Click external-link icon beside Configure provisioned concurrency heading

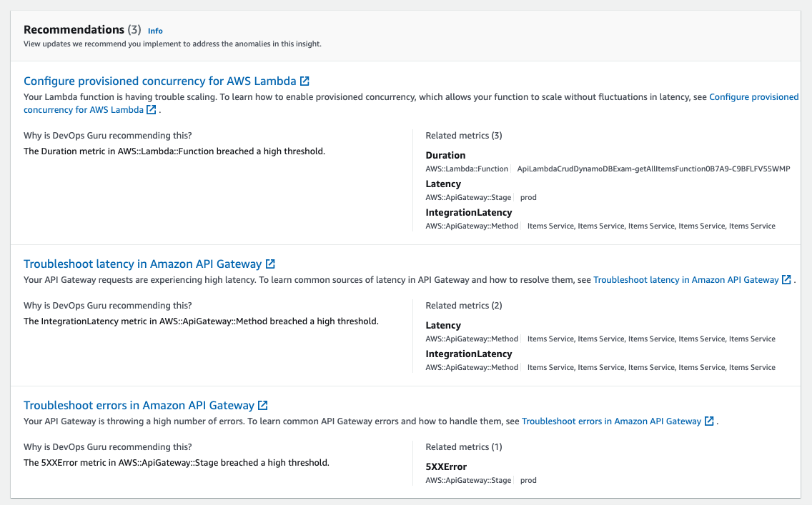coord(305,81)
